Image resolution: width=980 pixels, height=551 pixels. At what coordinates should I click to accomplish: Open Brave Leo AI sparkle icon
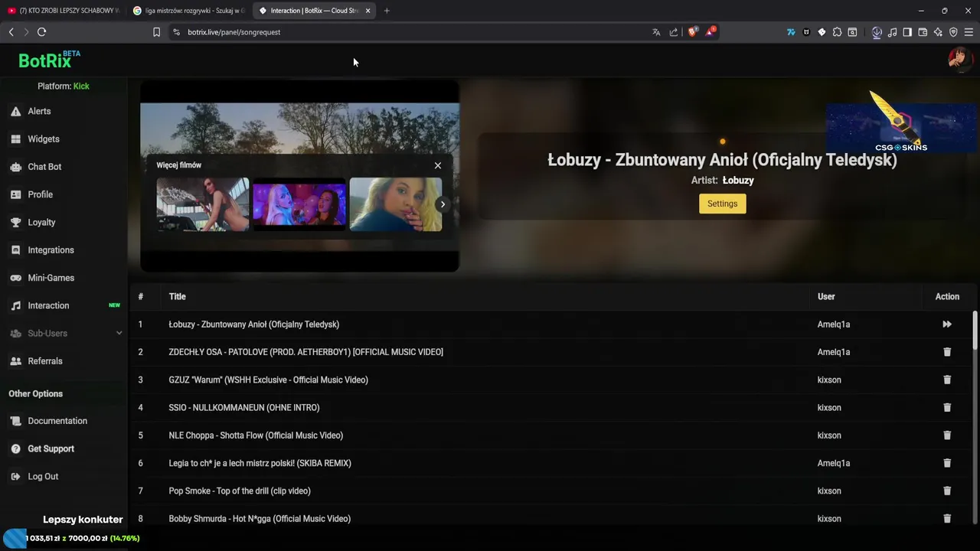[938, 32]
